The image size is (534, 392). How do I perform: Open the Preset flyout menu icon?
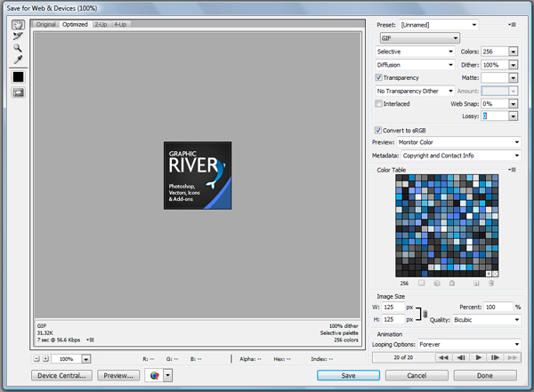[x=512, y=25]
